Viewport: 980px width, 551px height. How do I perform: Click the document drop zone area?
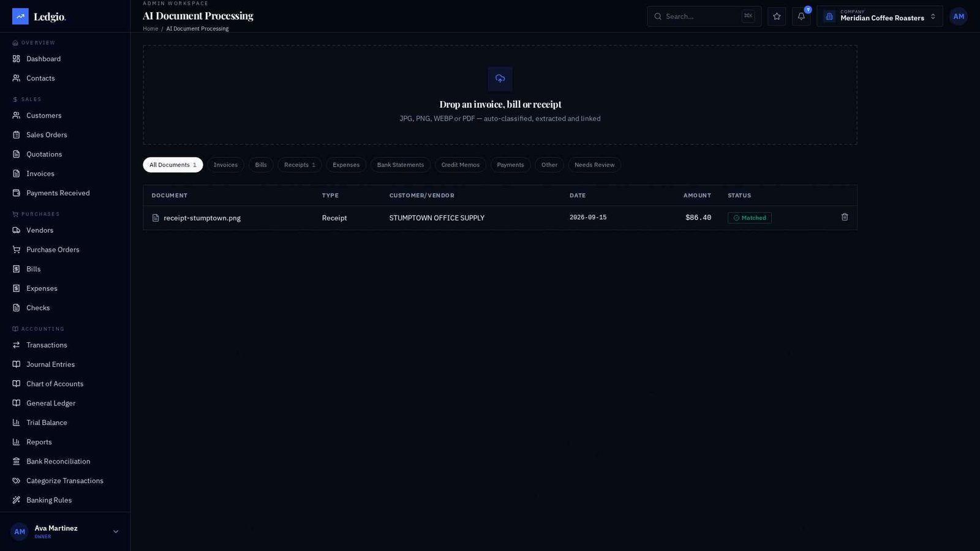(500, 95)
